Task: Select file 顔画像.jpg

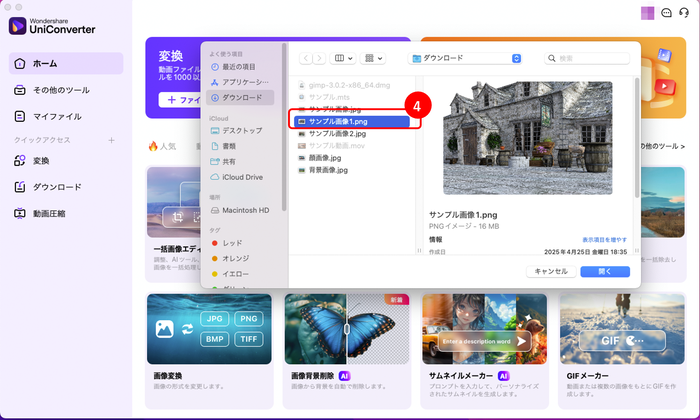Action: [x=352, y=158]
